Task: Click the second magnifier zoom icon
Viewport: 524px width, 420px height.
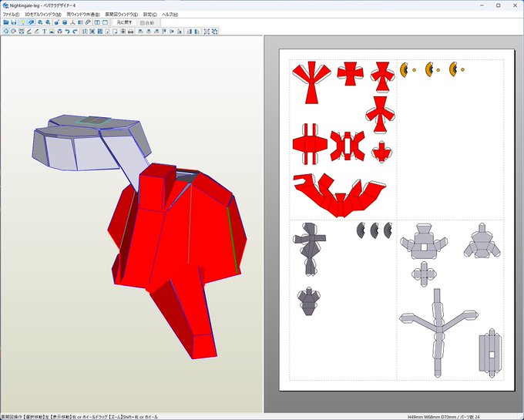Action: [x=48, y=22]
